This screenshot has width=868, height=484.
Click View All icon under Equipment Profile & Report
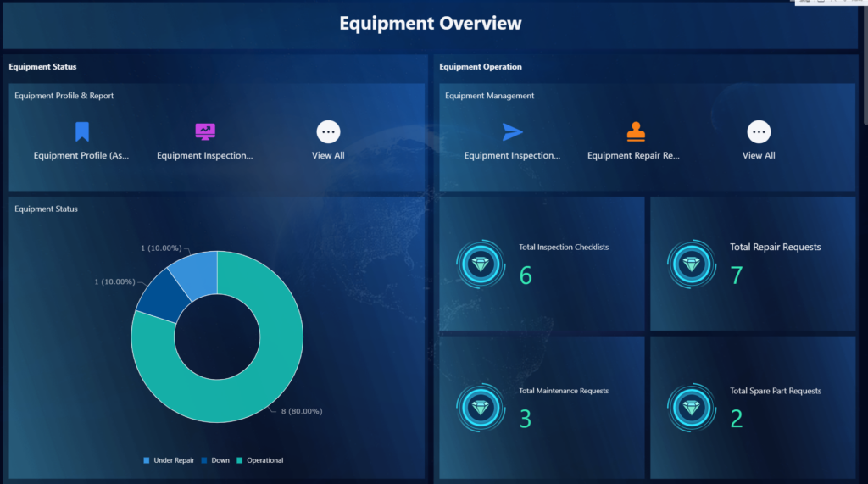point(328,131)
